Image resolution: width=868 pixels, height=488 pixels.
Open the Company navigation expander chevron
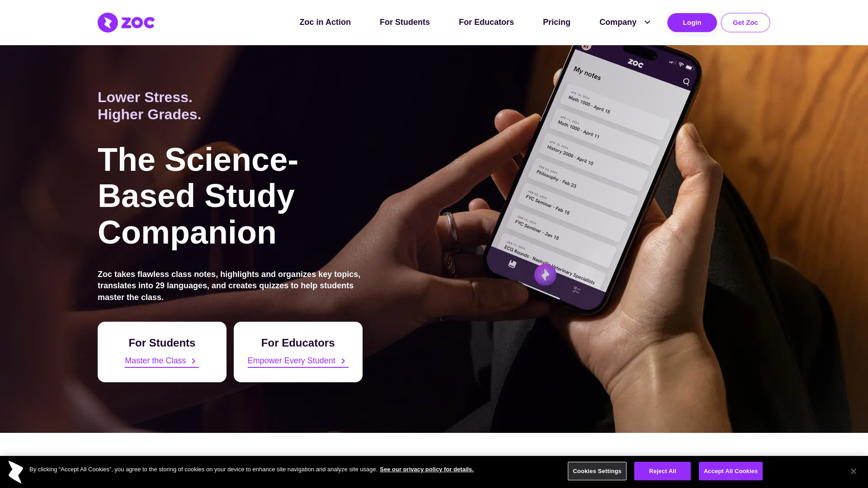coord(647,22)
